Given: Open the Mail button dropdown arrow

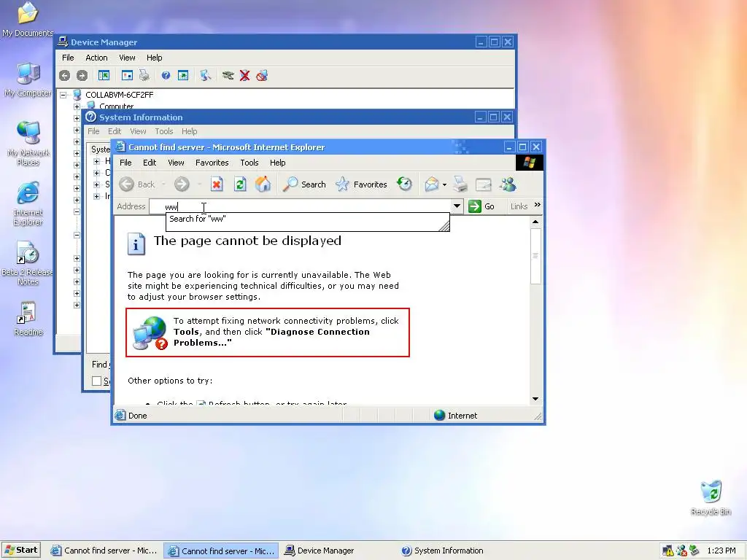Looking at the screenshot, I should click(x=444, y=184).
